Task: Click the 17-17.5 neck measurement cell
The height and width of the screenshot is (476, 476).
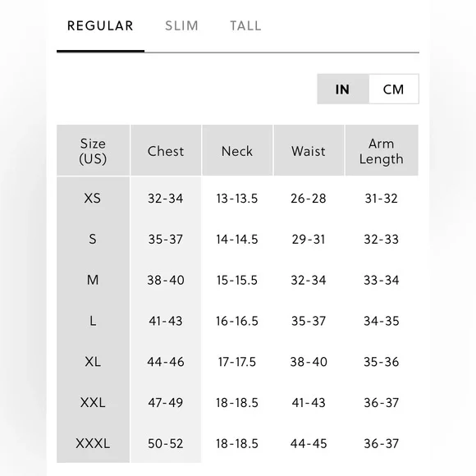Action: click(x=237, y=362)
